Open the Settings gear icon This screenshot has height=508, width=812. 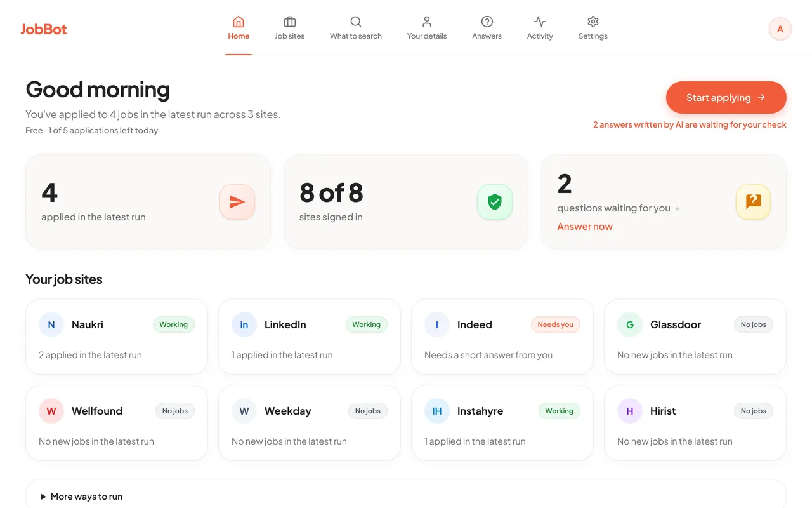[593, 22]
